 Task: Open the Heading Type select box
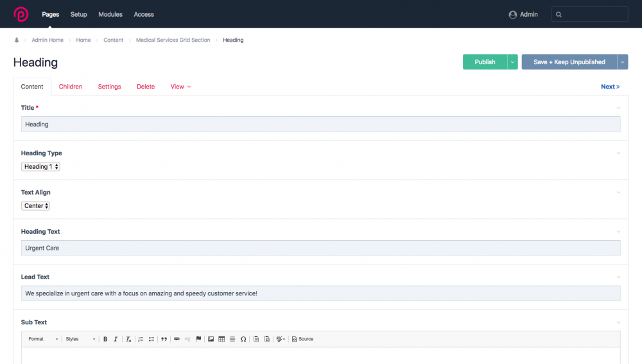click(40, 167)
